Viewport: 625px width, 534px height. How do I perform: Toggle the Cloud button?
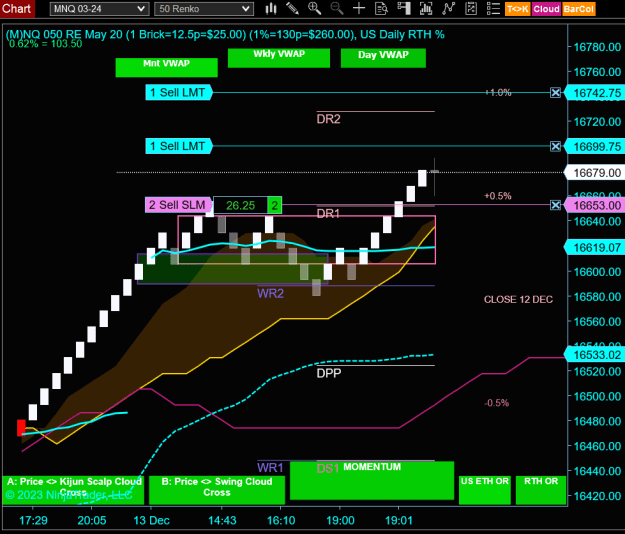coord(546,9)
